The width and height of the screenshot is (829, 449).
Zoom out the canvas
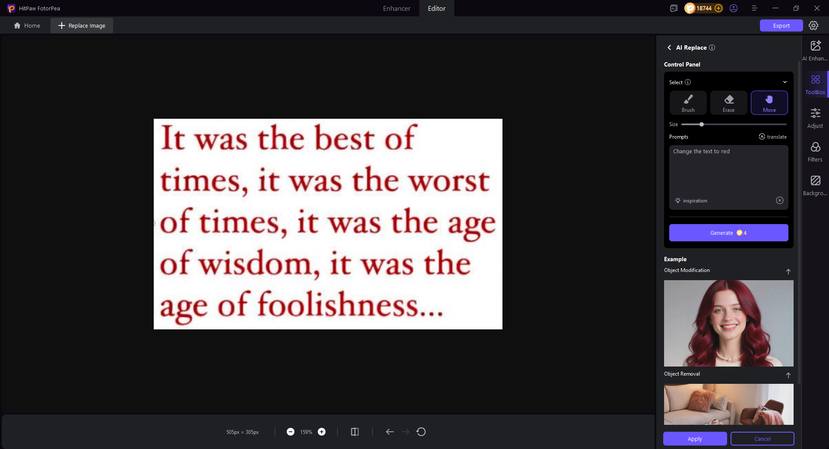coord(290,432)
